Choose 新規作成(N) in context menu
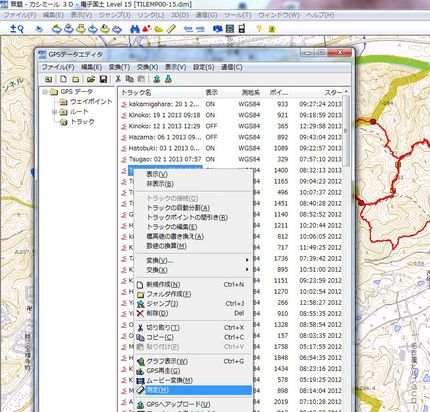Screen dimensions: 430x412 pyautogui.click(x=193, y=285)
